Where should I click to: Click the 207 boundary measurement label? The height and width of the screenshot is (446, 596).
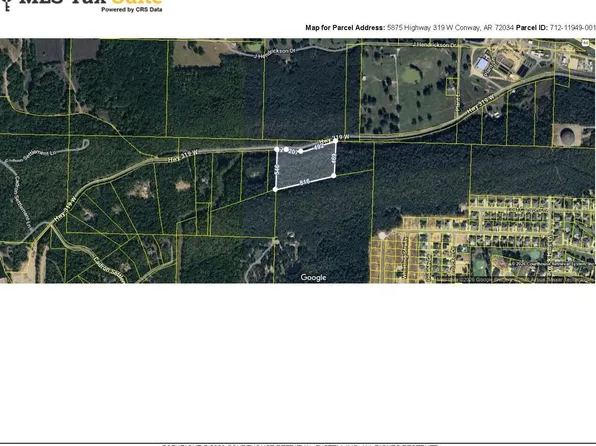tap(292, 152)
